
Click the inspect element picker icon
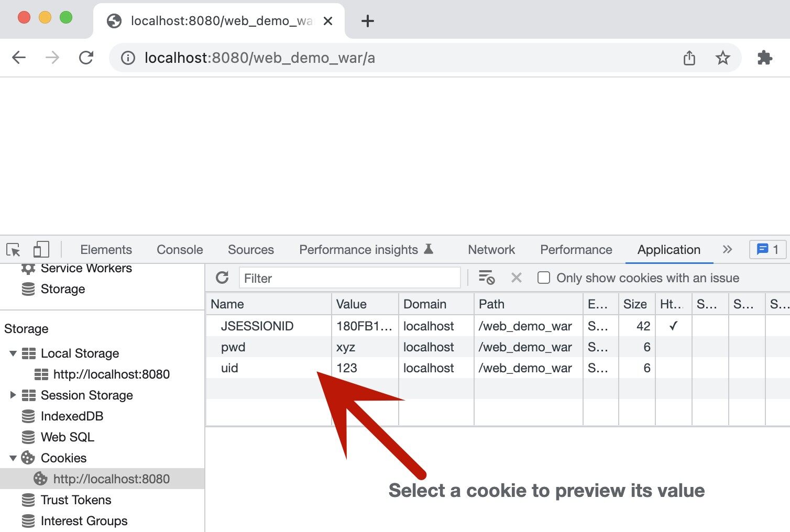coord(14,250)
